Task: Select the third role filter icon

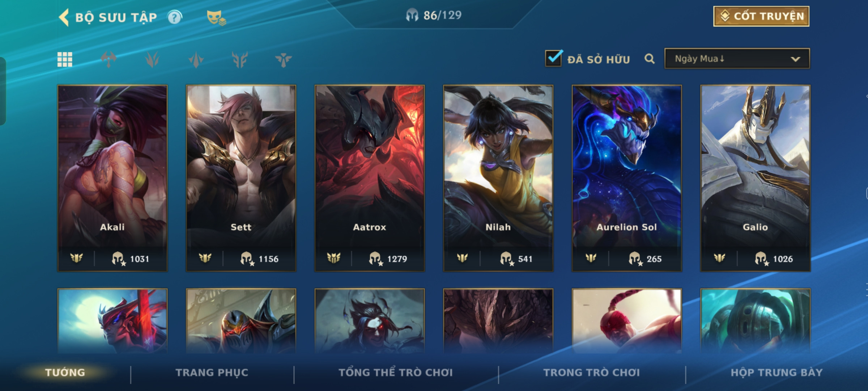Action: 196,59
